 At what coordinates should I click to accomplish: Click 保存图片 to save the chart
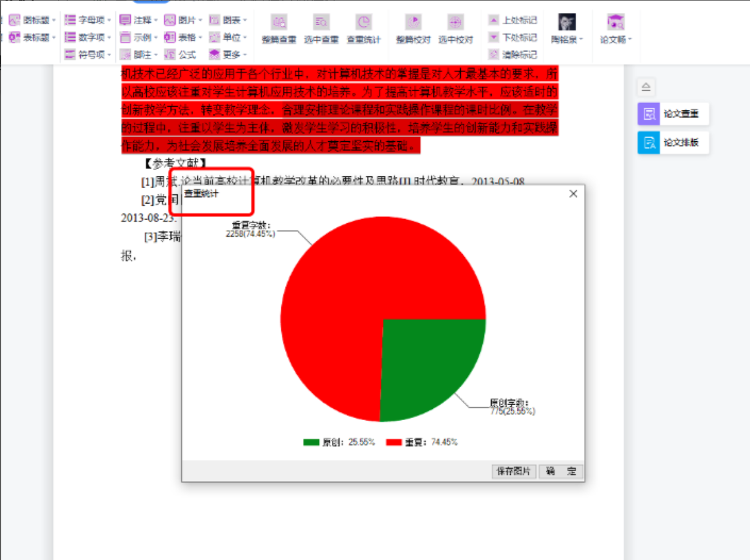click(x=514, y=471)
